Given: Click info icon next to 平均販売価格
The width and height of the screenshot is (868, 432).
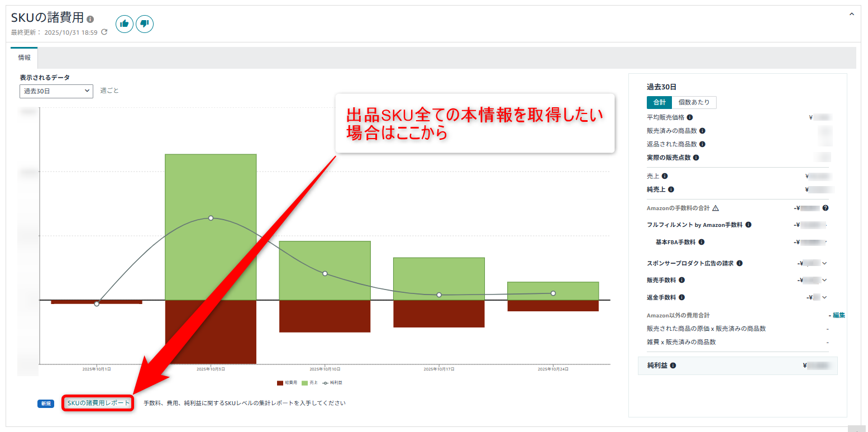Looking at the screenshot, I should [x=690, y=117].
